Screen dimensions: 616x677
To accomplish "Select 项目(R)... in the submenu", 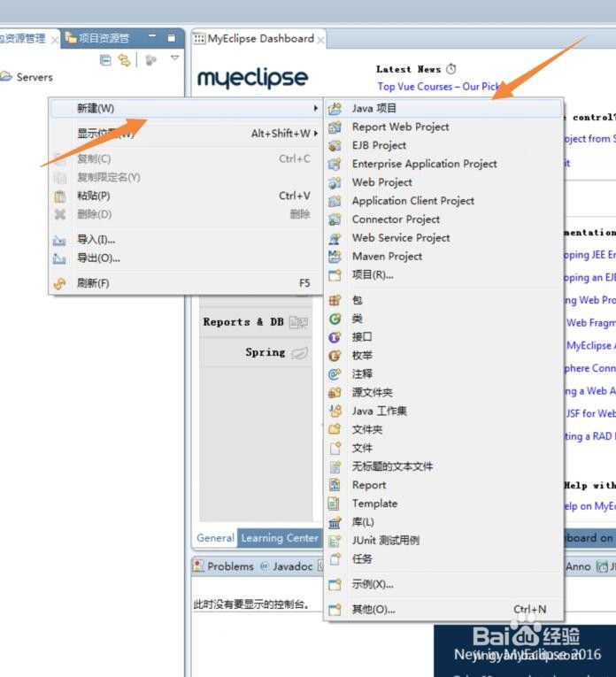I will point(443,275).
